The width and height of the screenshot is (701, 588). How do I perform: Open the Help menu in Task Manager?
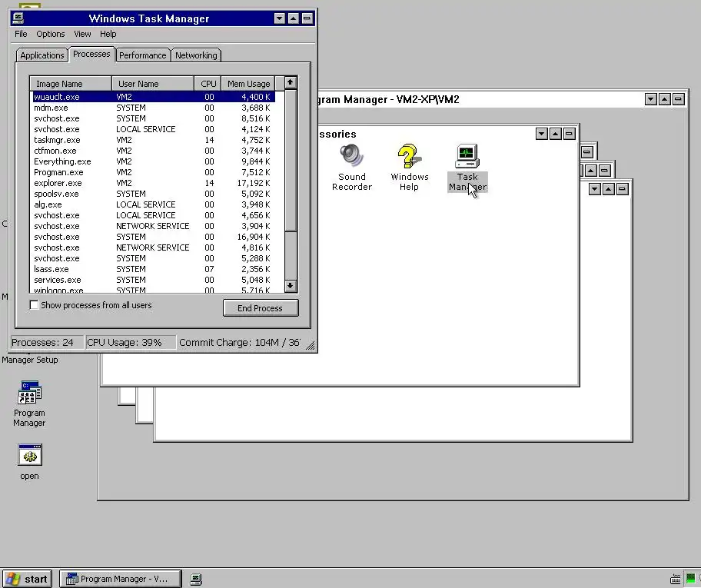point(108,34)
